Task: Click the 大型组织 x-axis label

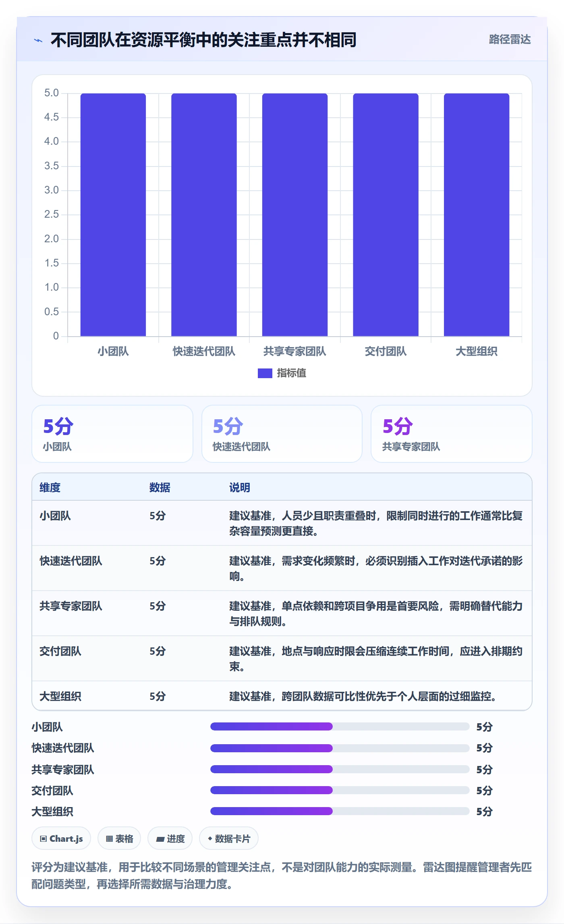Action: 477,352
